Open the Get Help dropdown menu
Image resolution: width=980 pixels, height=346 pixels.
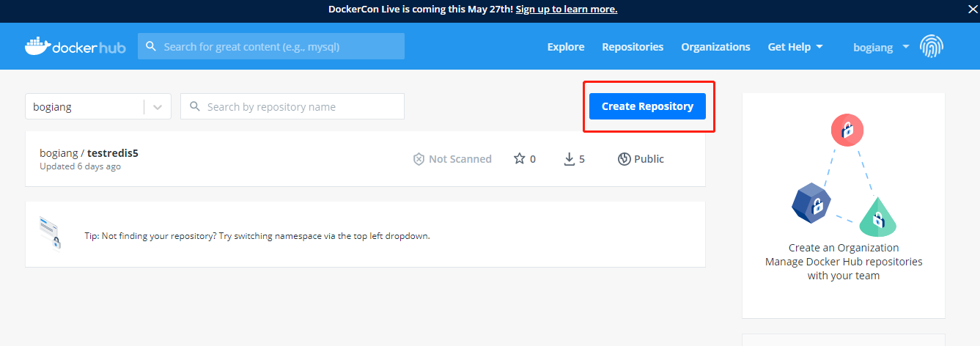coord(795,47)
